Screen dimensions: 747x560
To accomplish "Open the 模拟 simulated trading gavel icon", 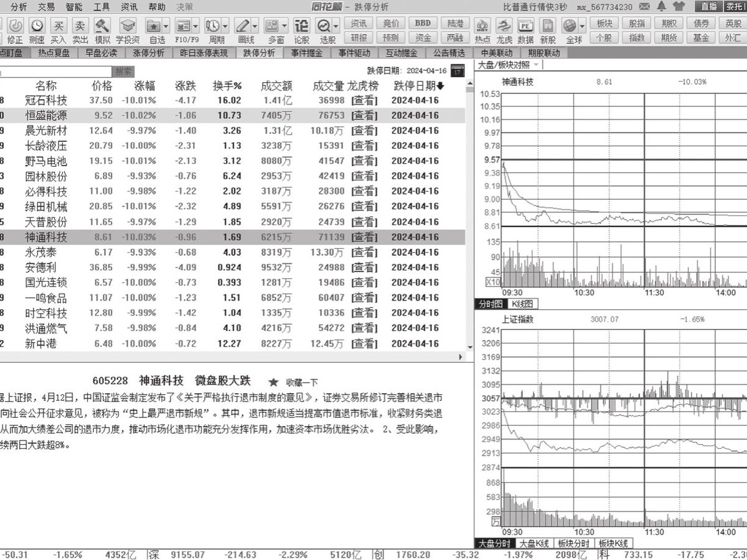I will click(x=102, y=26).
